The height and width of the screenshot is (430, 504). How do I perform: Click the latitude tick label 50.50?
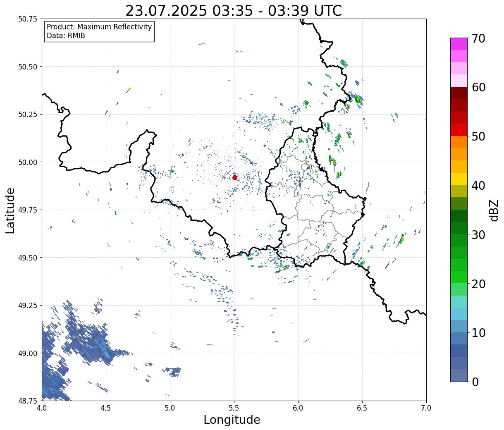pos(27,67)
